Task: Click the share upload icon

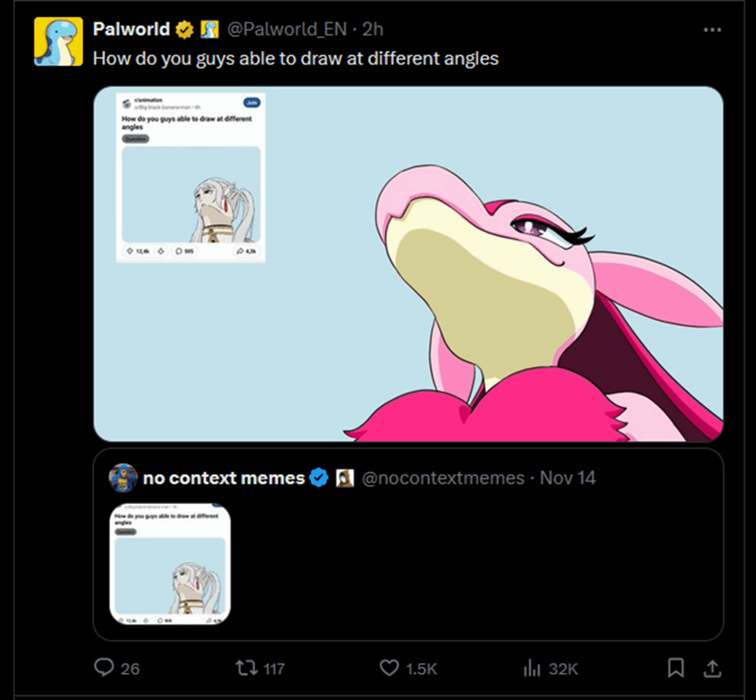Action: click(x=712, y=668)
